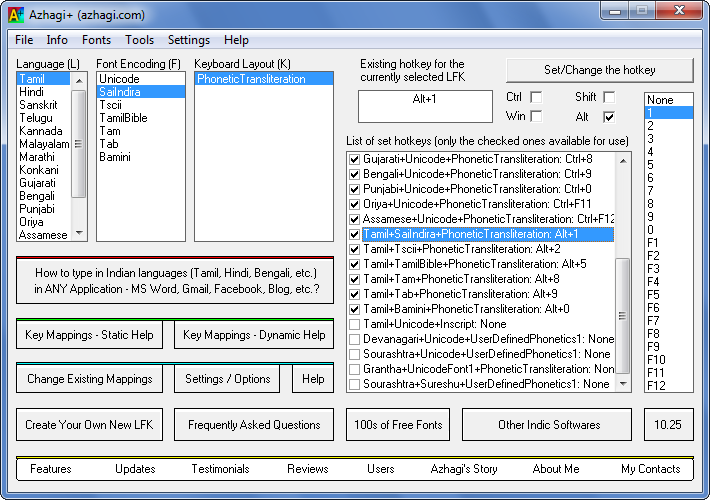The width and height of the screenshot is (710, 500).
Task: Click Set/Change the hotkey button
Action: (600, 70)
